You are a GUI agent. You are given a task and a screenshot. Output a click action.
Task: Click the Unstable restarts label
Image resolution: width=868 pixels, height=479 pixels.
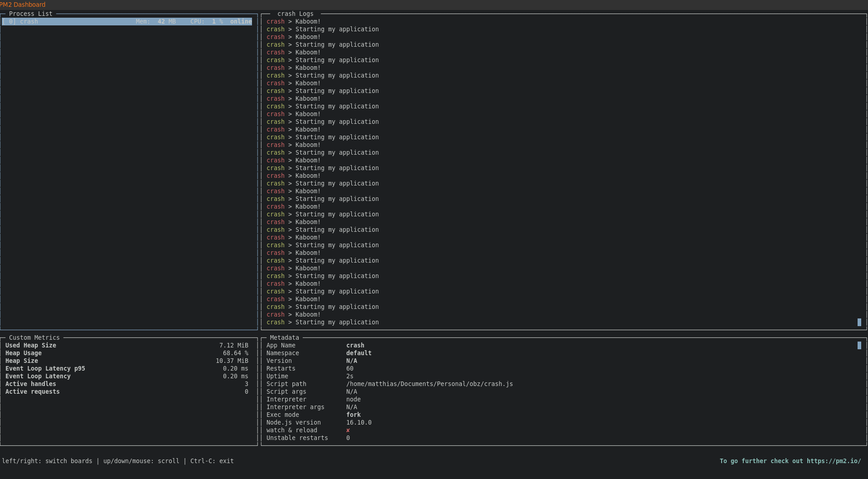297,438
